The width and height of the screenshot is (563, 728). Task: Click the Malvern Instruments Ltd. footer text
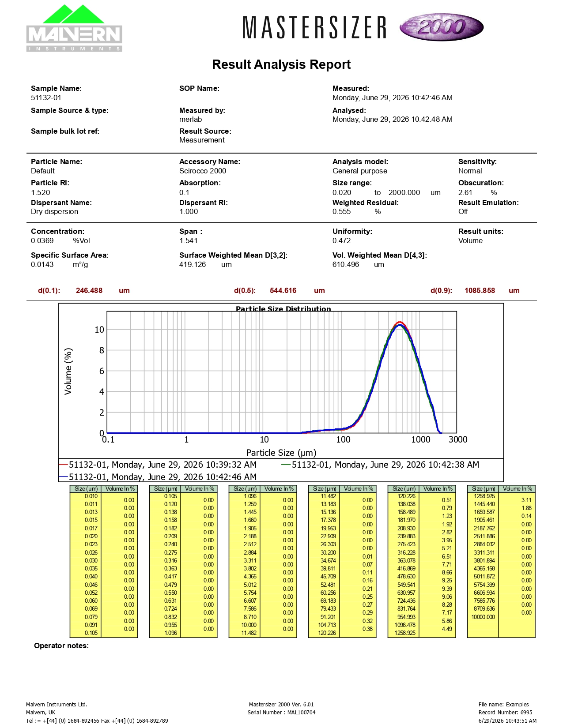[57, 704]
